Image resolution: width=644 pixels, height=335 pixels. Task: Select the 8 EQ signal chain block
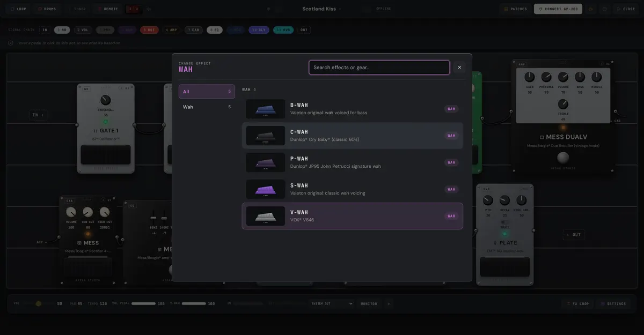point(214,30)
